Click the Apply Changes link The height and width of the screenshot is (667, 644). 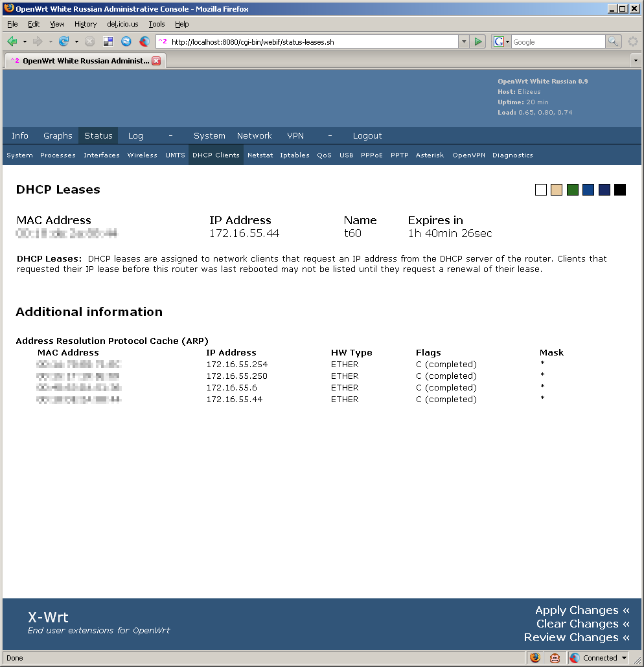click(582, 610)
